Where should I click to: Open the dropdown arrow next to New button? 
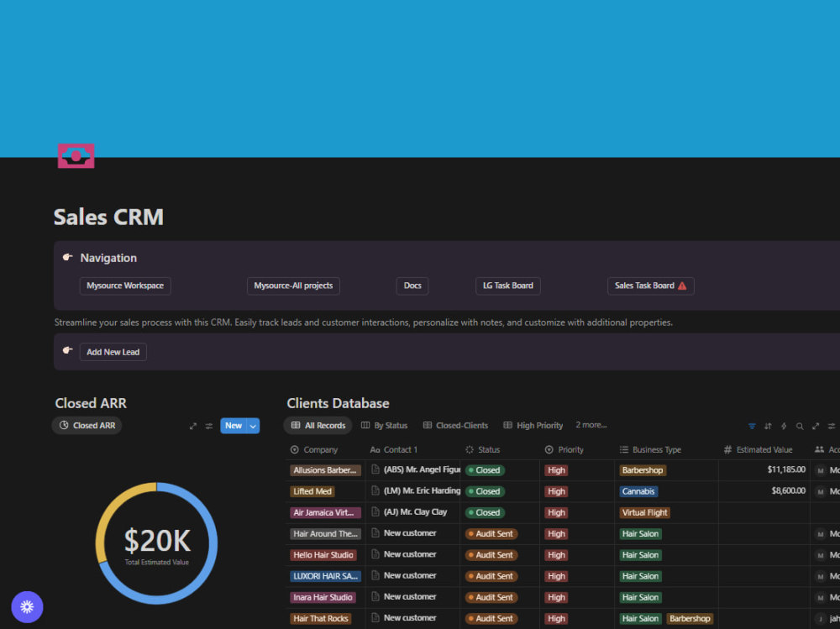[253, 426]
